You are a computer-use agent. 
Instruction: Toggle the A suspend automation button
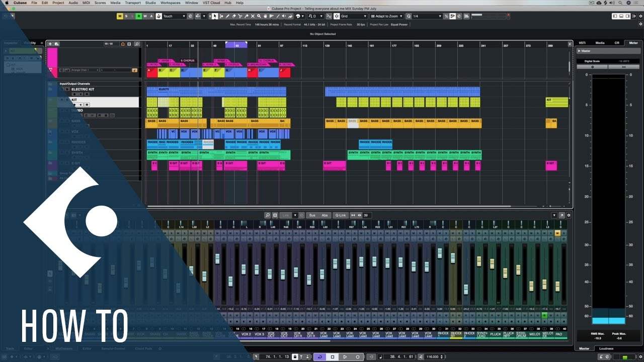coord(151,16)
